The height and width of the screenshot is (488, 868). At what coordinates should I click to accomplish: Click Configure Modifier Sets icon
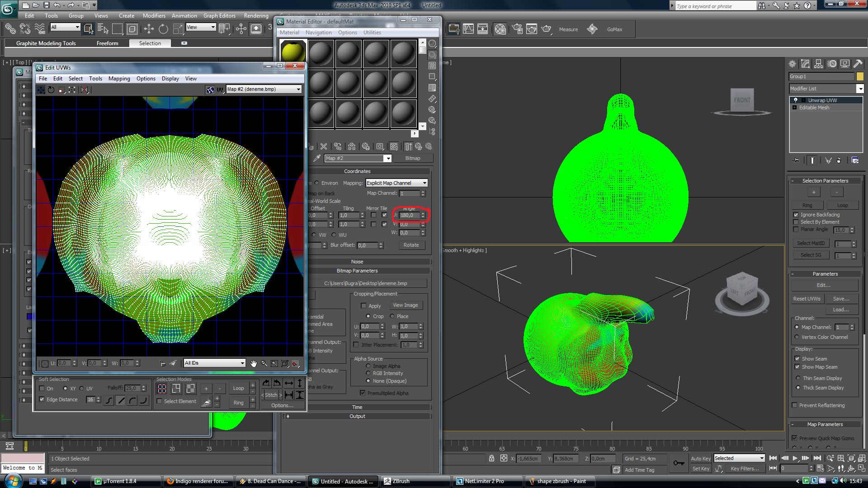tap(855, 160)
